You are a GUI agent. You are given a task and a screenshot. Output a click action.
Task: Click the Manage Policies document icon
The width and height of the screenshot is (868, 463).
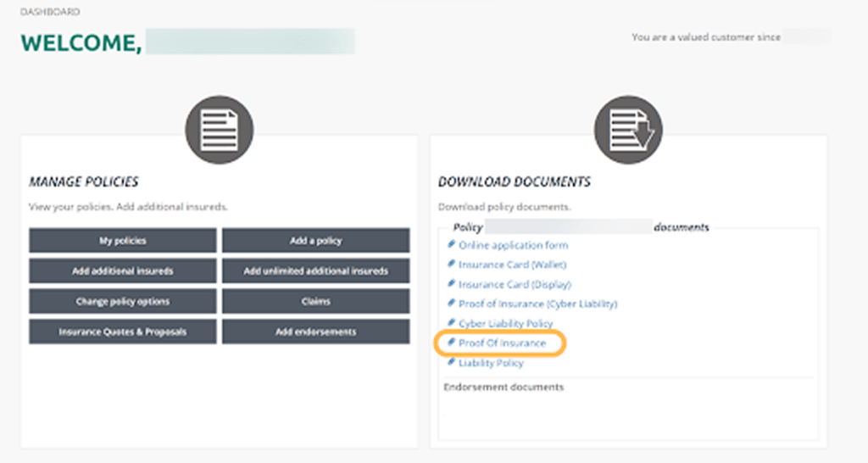(219, 130)
